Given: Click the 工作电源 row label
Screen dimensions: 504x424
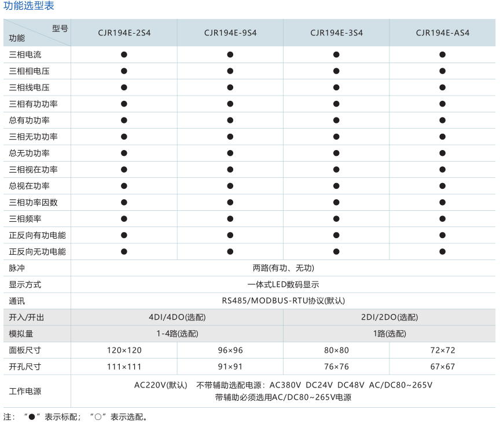Looking at the screenshot, I should coord(25,391).
